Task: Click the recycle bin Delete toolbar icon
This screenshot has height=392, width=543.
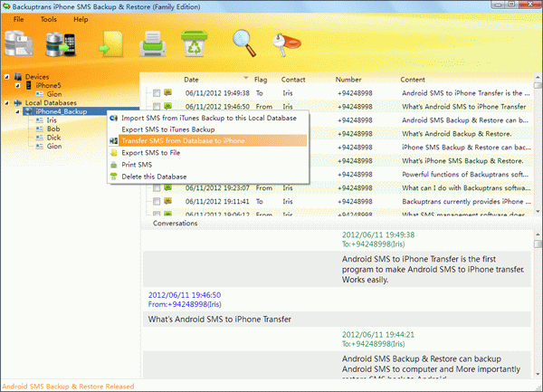Action: (195, 43)
